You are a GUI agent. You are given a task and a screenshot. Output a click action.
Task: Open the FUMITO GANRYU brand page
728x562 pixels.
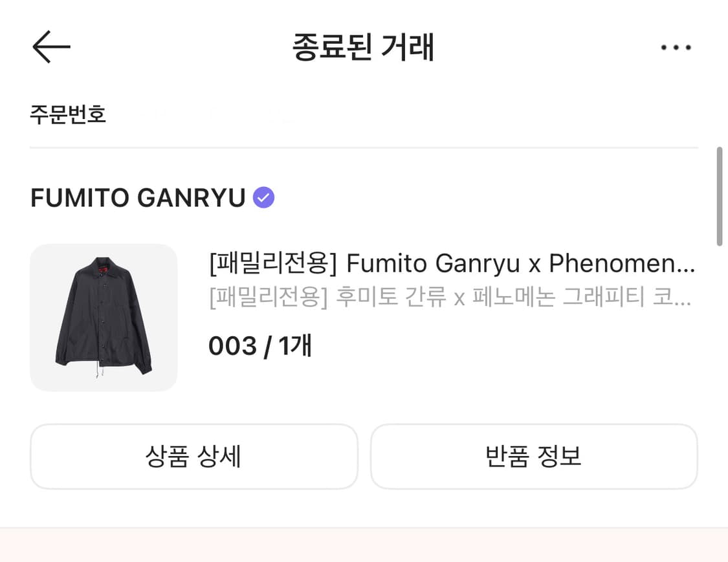click(138, 198)
